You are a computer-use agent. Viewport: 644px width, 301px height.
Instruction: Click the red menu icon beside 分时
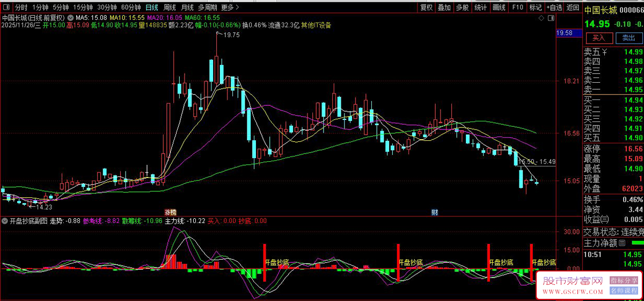tap(6, 8)
